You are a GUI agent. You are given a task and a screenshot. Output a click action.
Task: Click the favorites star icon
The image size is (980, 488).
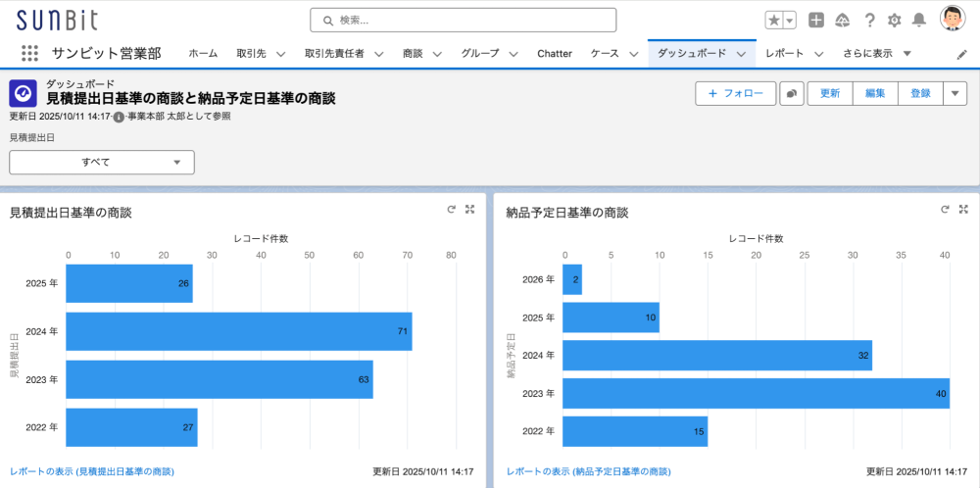(774, 21)
